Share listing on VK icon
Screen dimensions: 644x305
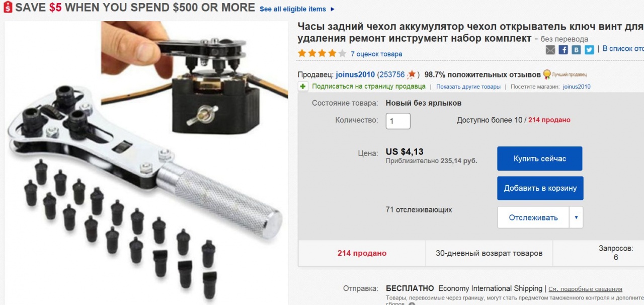pos(576,49)
